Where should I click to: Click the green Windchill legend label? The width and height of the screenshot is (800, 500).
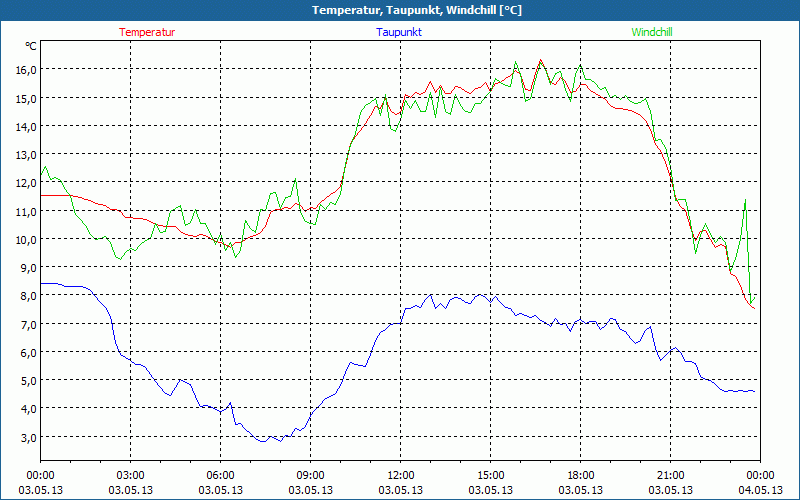click(x=652, y=32)
